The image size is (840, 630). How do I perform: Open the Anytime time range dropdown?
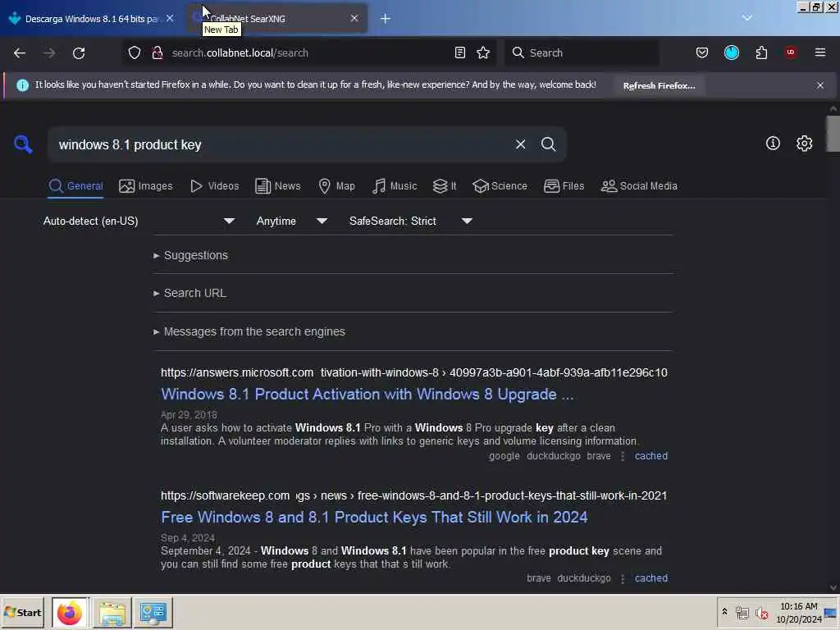(291, 221)
